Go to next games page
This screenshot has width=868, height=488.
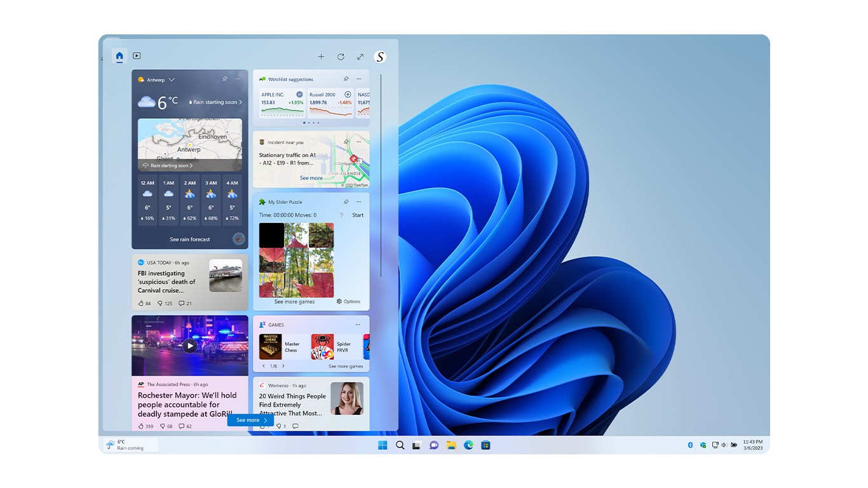(x=283, y=367)
